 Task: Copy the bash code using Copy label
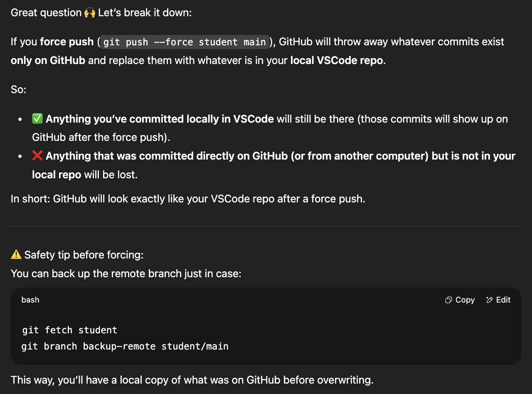click(465, 300)
